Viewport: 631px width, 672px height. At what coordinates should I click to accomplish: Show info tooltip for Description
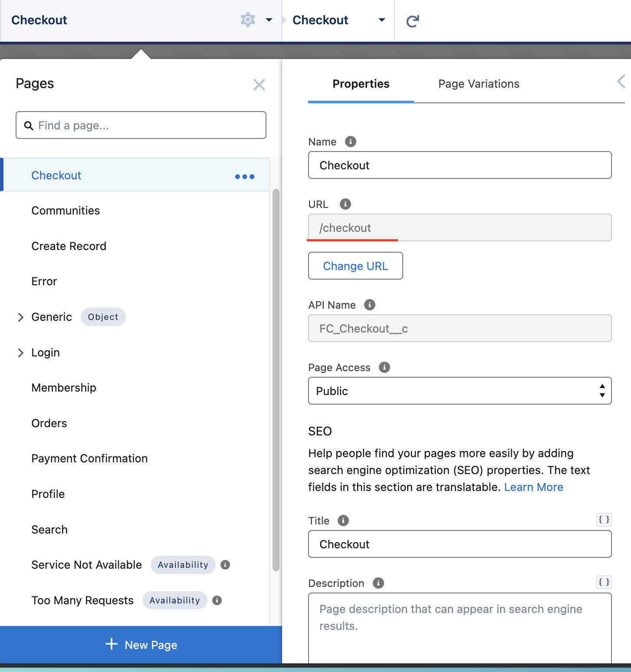point(378,583)
